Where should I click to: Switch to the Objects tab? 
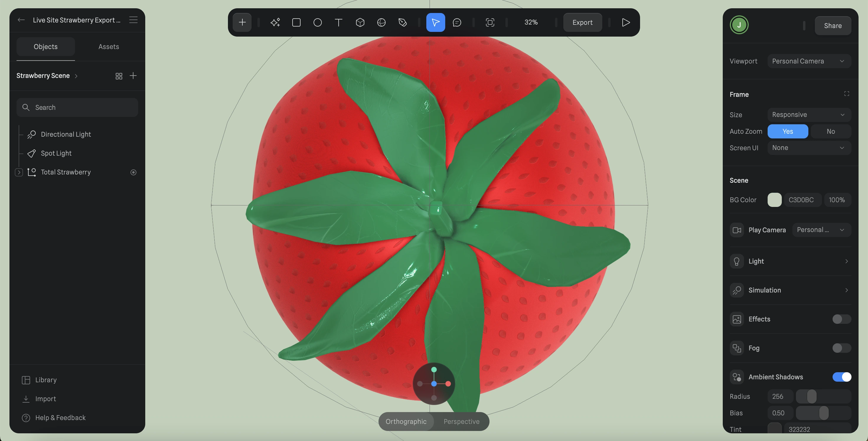45,47
